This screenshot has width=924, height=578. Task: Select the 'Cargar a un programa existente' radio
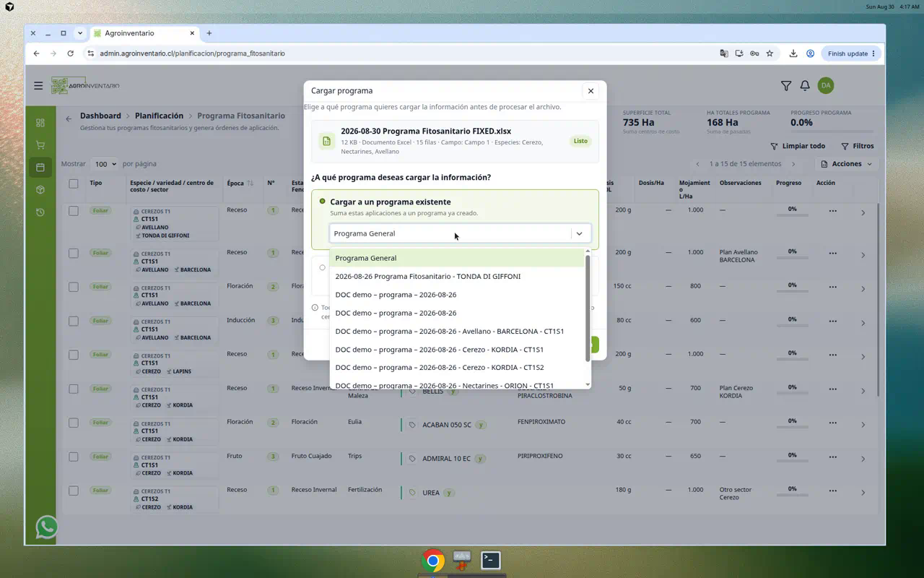click(323, 202)
